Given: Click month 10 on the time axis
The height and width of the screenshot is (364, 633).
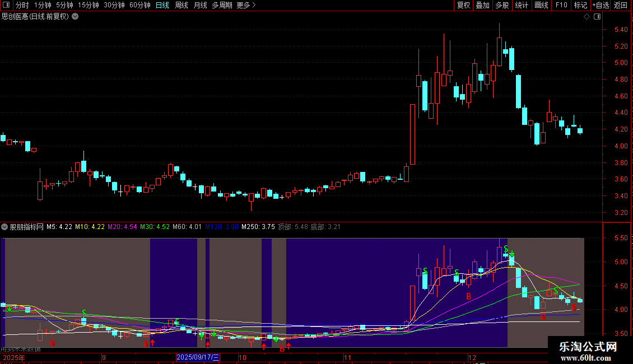Looking at the screenshot, I should coord(242,357).
